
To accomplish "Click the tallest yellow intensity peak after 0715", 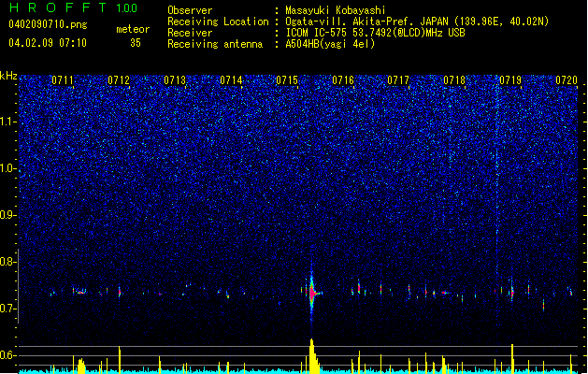I will (313, 355).
